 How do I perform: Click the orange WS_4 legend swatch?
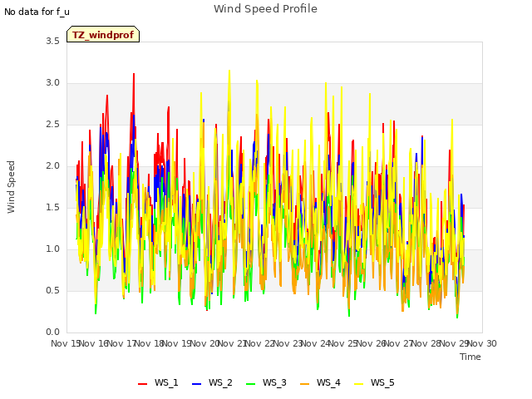[305, 384]
